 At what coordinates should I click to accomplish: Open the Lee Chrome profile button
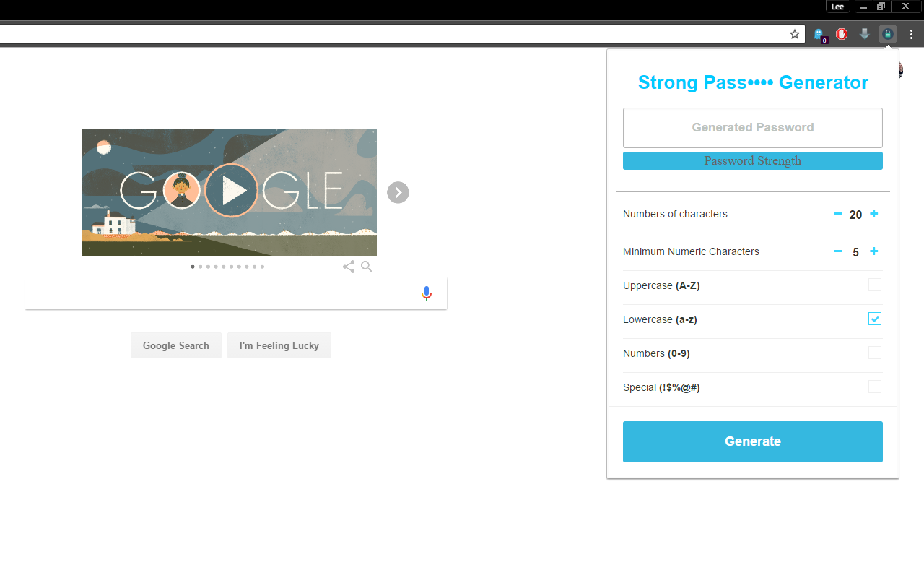[837, 7]
